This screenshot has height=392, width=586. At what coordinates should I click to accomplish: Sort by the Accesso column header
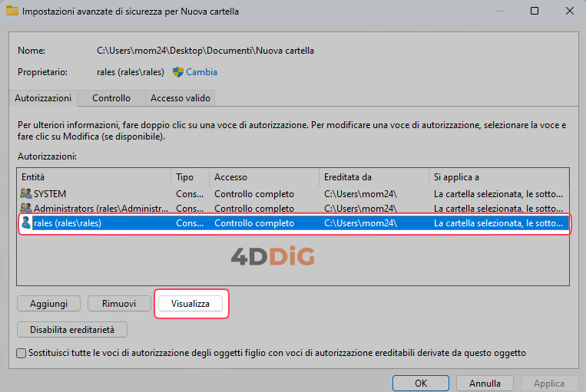coord(264,177)
